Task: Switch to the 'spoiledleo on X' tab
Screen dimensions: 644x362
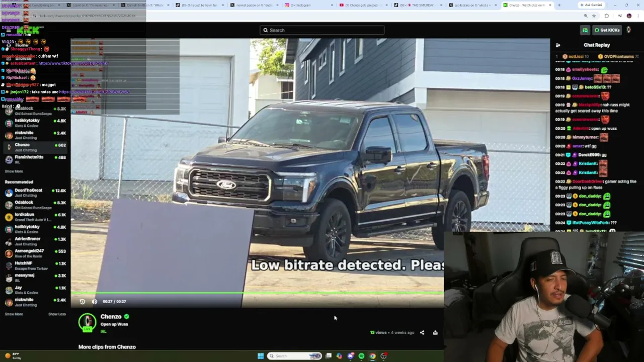Action: 473,5
